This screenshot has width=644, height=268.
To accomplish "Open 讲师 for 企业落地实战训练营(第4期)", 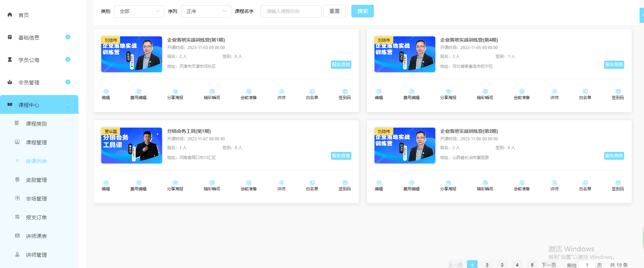I will click(x=555, y=94).
